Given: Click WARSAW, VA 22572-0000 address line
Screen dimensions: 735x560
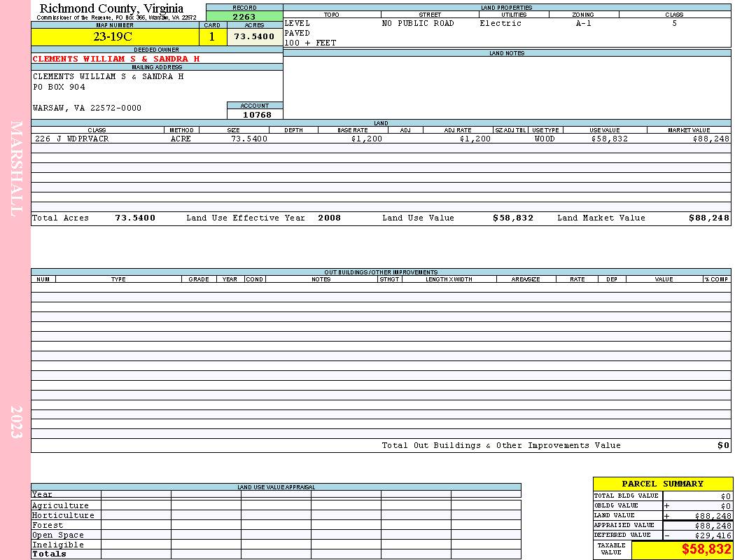Looking at the screenshot, I should (87, 108).
